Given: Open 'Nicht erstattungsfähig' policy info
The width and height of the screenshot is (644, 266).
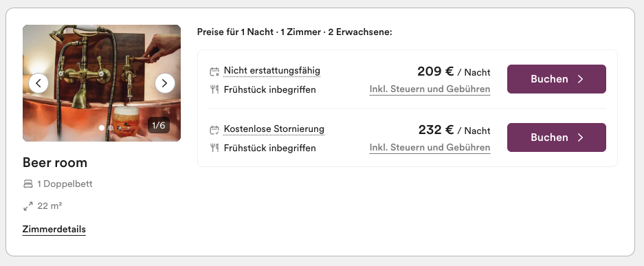Looking at the screenshot, I should [x=272, y=71].
